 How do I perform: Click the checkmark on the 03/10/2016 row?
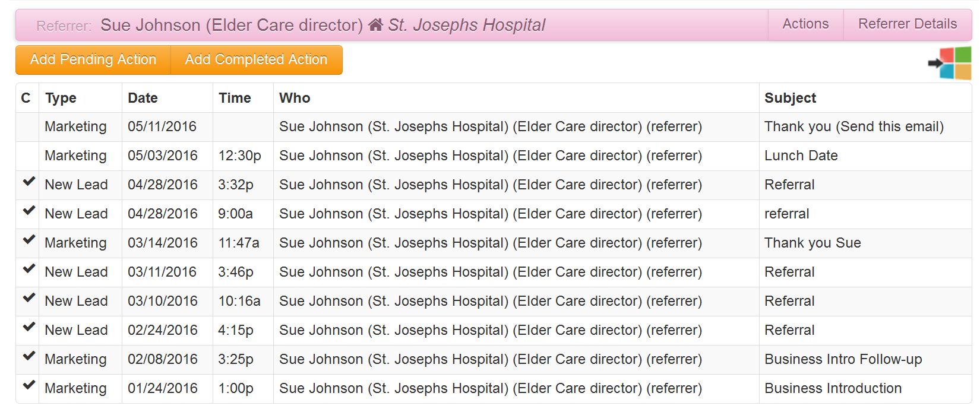pos(29,298)
